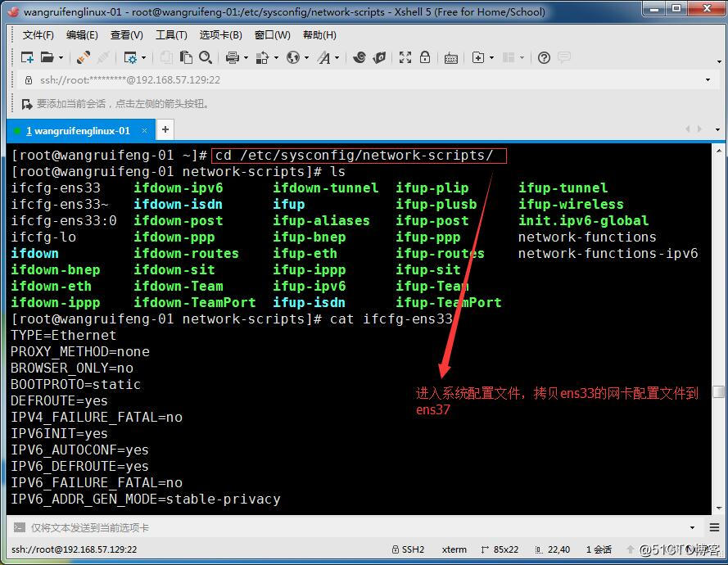Expand the Properties gear dropdown arrow
The height and width of the screenshot is (565, 728).
(143, 57)
